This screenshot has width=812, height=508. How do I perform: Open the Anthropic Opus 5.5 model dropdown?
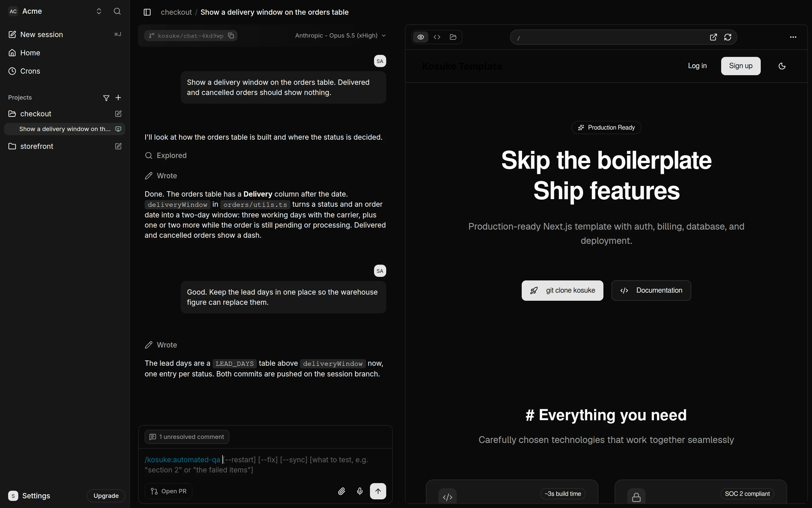pyautogui.click(x=340, y=36)
